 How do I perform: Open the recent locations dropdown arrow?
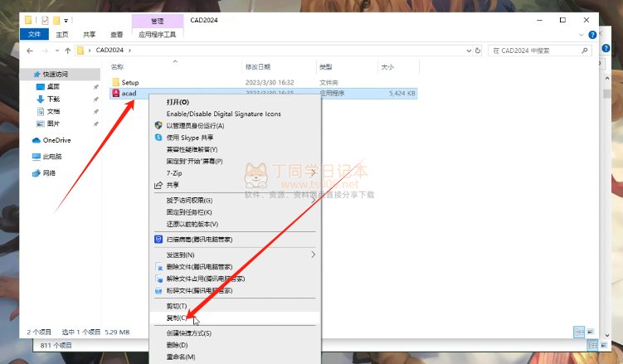[57, 51]
